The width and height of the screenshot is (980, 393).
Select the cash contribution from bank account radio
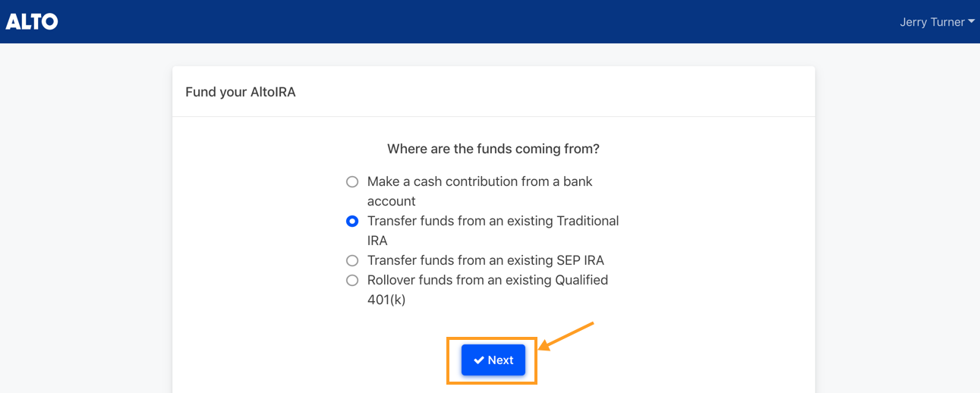click(x=352, y=182)
